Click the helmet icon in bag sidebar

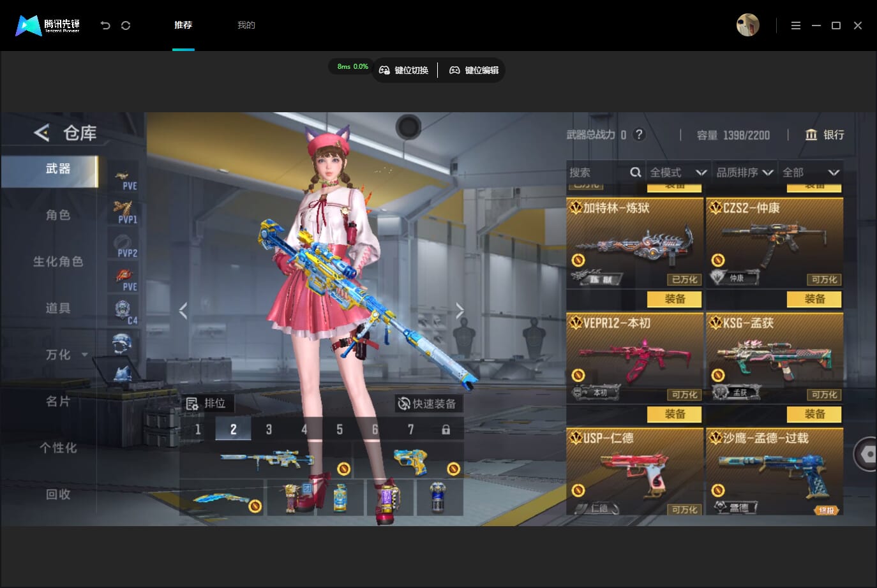point(123,344)
